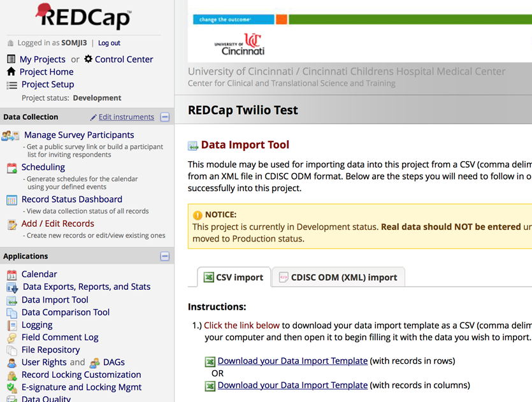Collapse the Applications section
The image size is (532, 402).
tap(165, 256)
